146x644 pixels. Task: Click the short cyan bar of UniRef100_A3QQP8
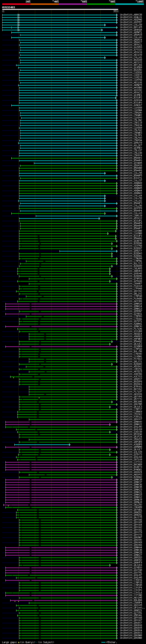[42, 445]
